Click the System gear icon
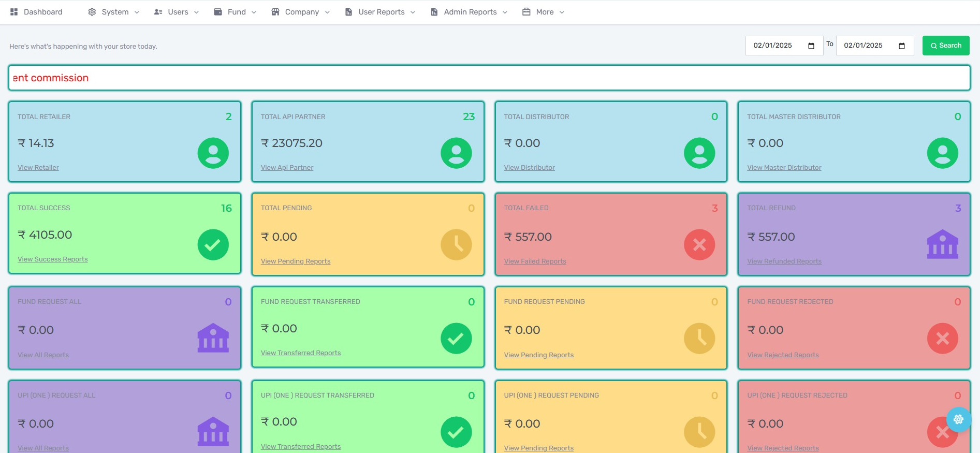 (92, 12)
